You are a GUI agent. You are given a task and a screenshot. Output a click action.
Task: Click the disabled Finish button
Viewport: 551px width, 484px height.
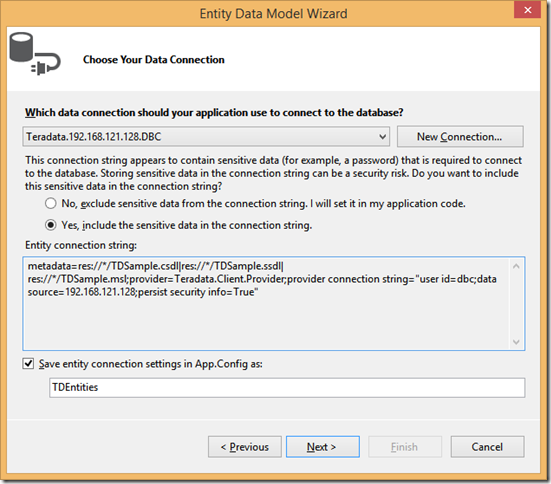405,447
